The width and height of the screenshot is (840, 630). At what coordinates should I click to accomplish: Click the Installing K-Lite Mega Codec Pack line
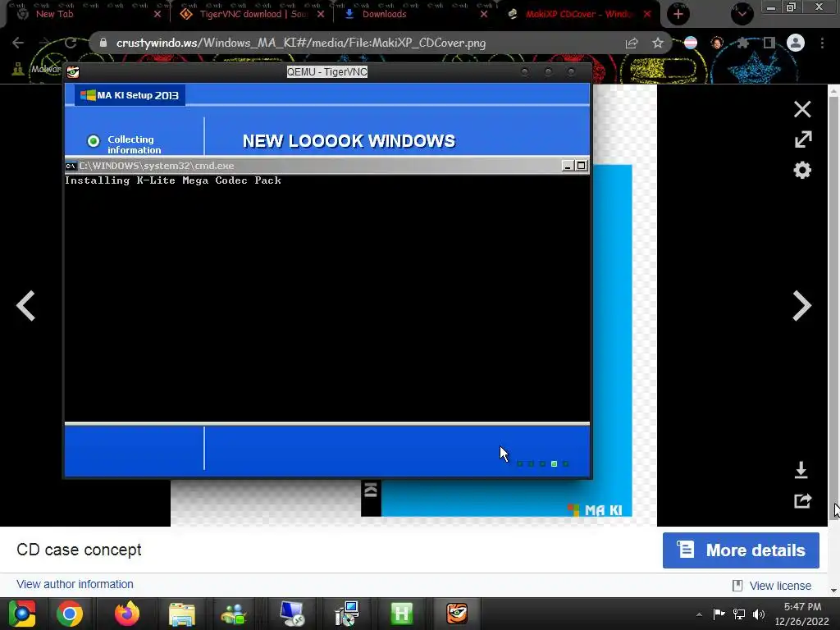pyautogui.click(x=173, y=180)
